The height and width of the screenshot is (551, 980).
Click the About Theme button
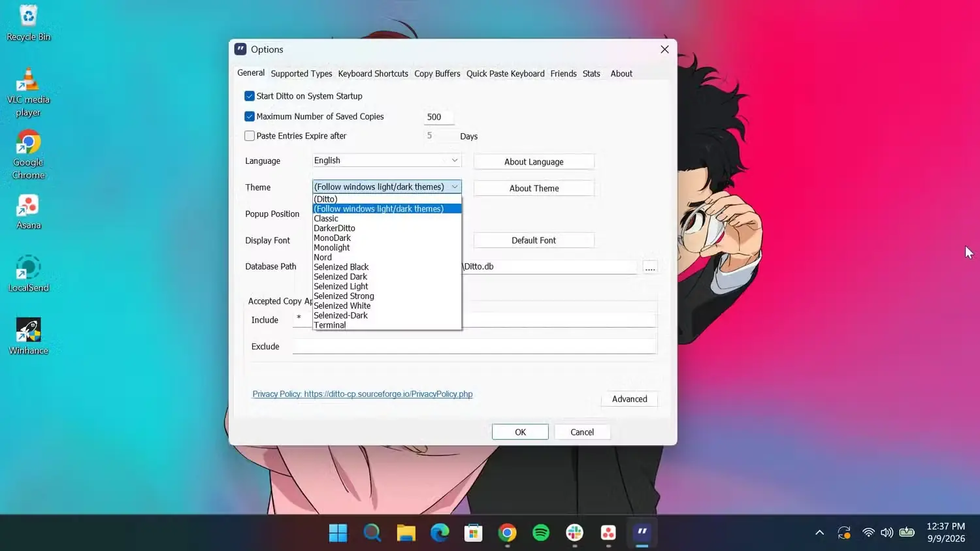pos(534,188)
